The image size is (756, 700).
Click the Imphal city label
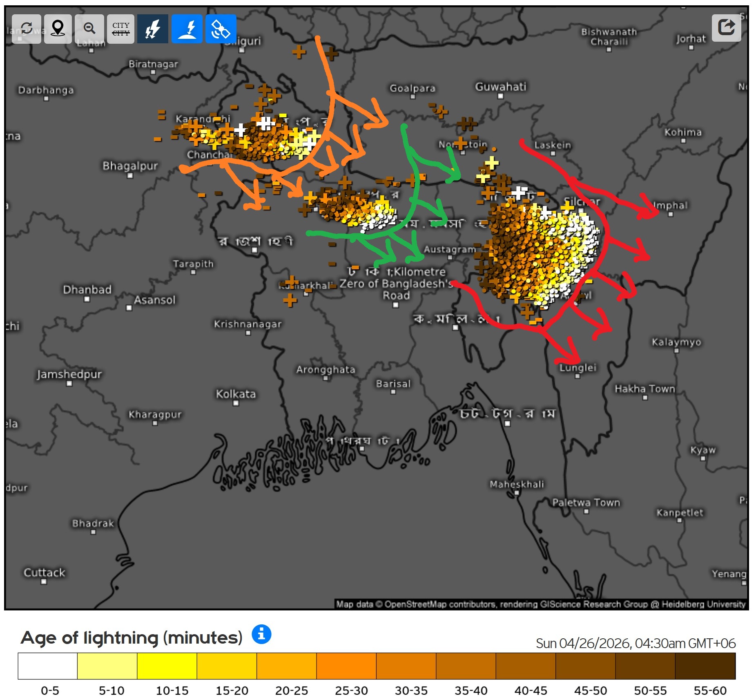(x=670, y=206)
